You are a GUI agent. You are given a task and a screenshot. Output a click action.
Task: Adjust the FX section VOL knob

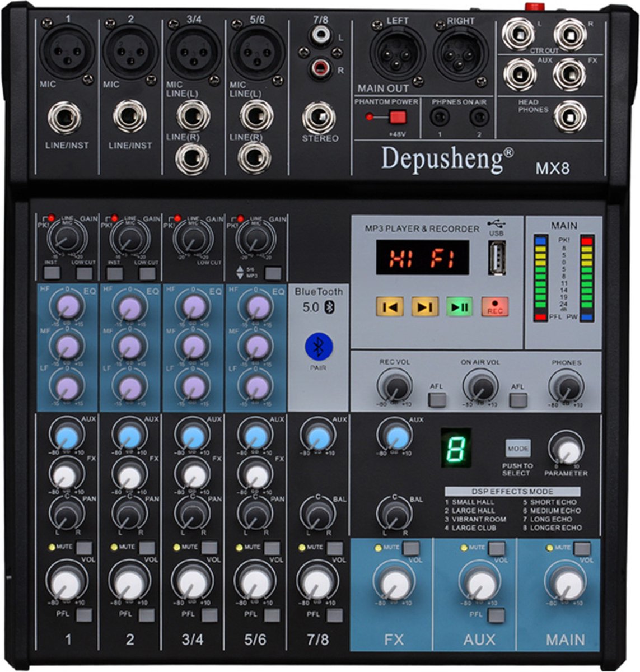point(395,584)
